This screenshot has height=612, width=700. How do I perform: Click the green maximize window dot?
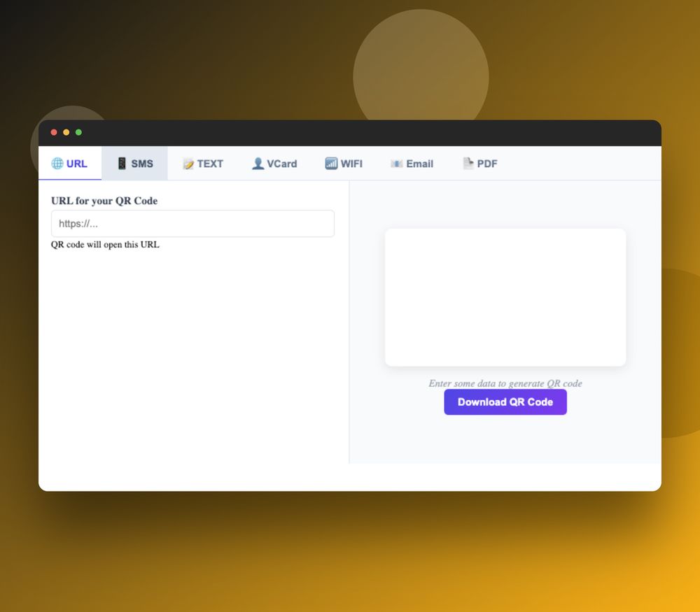coord(78,132)
